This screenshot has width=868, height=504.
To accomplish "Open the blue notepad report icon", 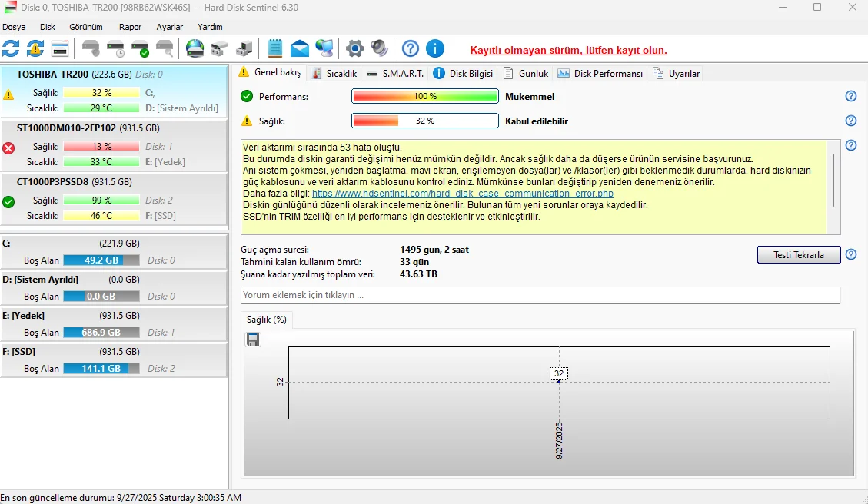I will tap(274, 48).
